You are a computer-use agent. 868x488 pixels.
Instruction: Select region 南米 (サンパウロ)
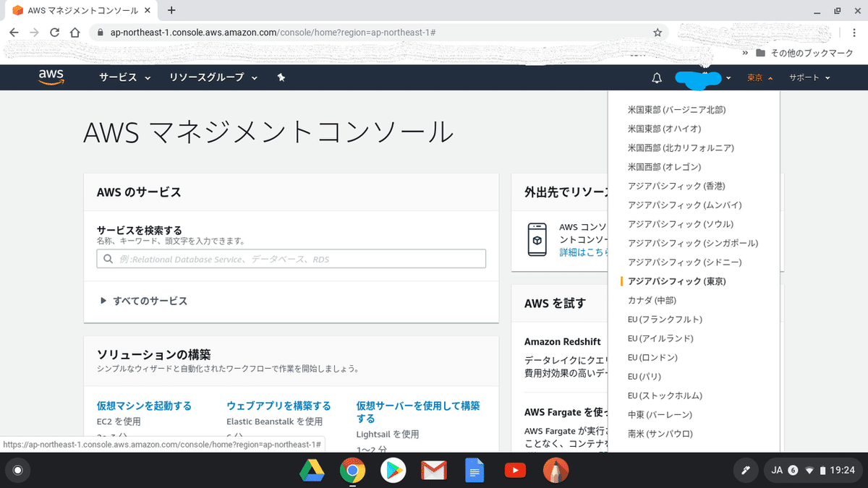[660, 434]
